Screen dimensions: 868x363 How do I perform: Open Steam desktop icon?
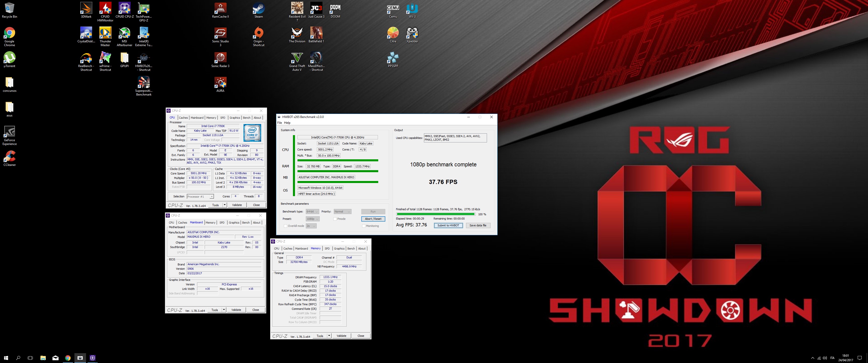258,10
